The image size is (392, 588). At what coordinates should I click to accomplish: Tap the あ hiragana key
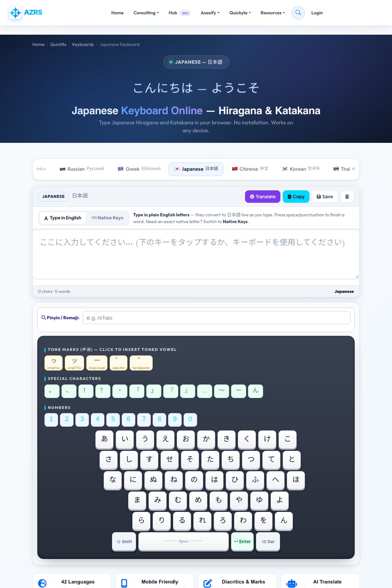(x=104, y=439)
